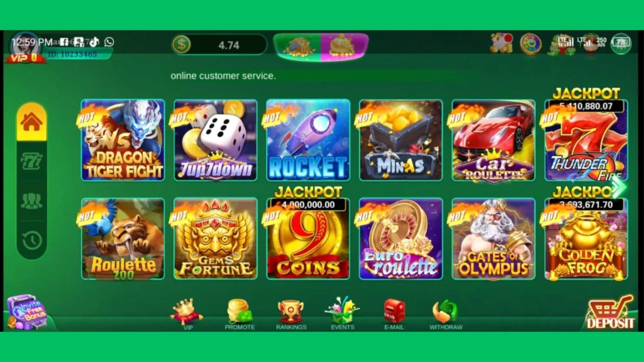Open the Home tab in sidebar

(31, 122)
